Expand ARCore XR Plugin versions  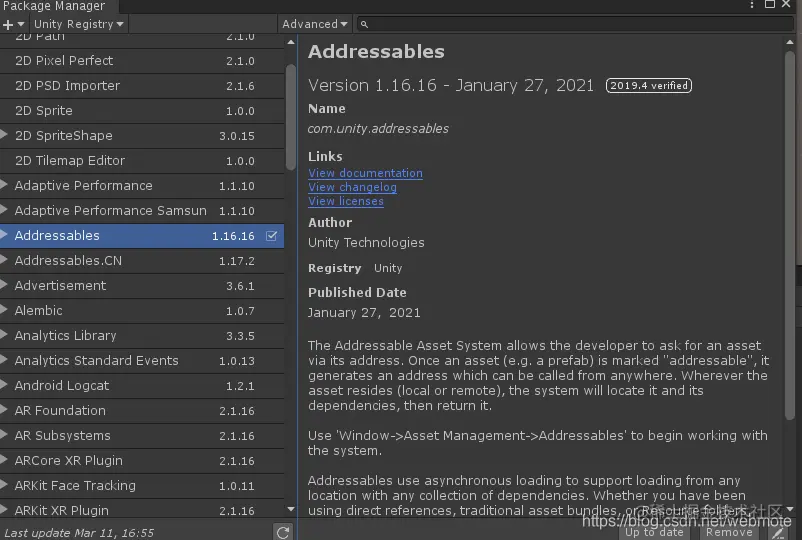pos(4,461)
